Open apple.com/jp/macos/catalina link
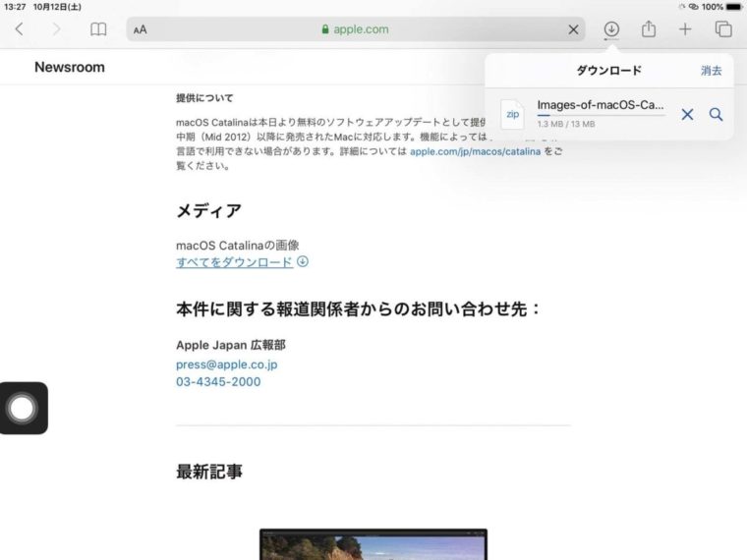Image resolution: width=747 pixels, height=560 pixels. (475, 151)
